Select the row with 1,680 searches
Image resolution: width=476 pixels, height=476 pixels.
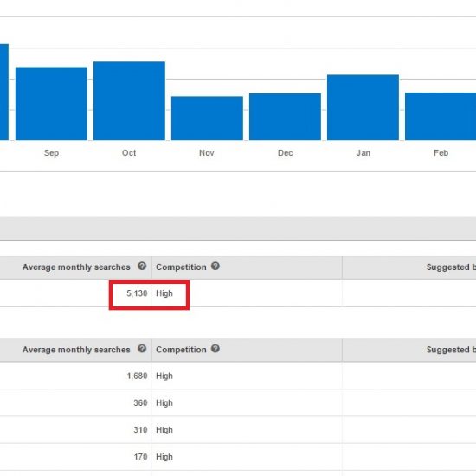[238, 376]
